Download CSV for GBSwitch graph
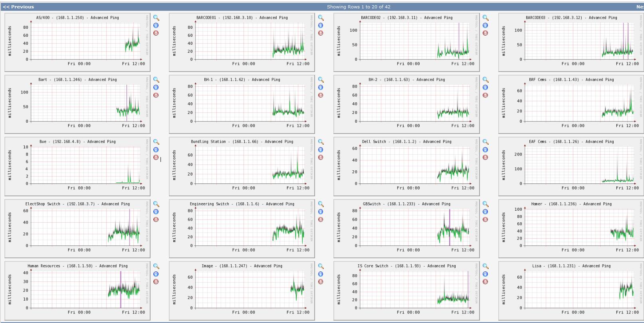 point(485,212)
